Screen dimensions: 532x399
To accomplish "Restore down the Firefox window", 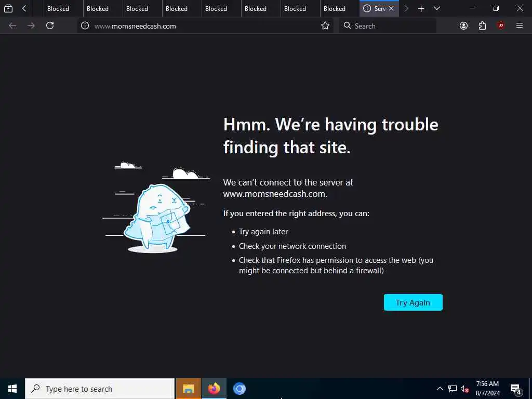I will tap(496, 8).
